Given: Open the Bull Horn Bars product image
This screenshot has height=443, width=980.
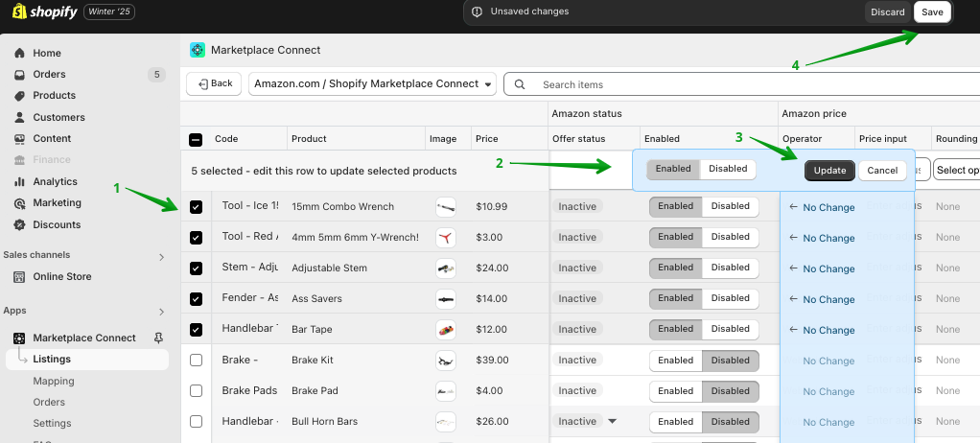Looking at the screenshot, I should 446,421.
